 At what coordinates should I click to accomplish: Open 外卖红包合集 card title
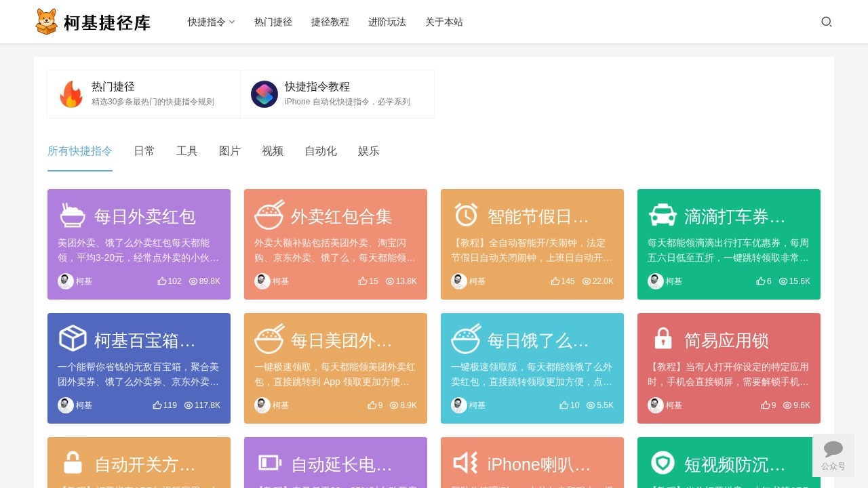(x=342, y=216)
